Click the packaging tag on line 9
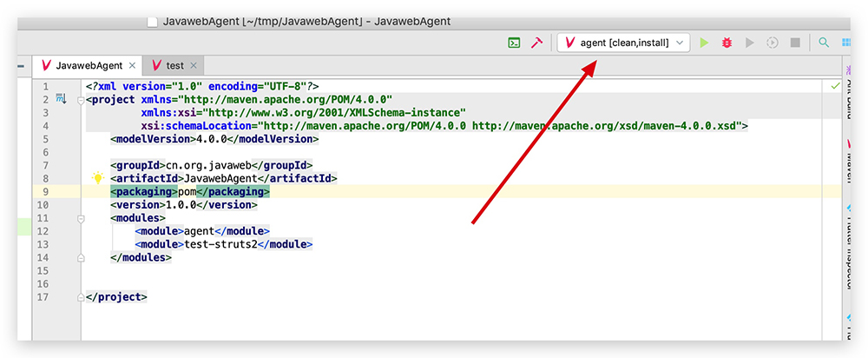Viewport: 868px width, 358px height. click(x=144, y=192)
